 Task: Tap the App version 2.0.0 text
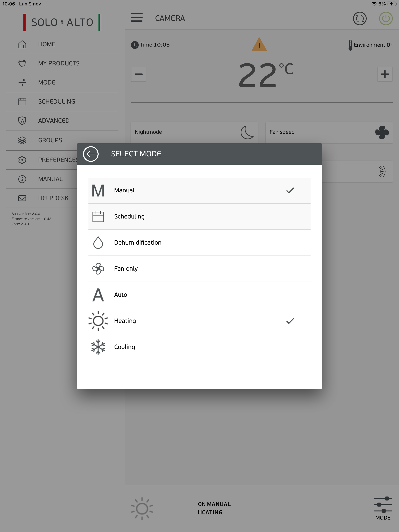click(26, 214)
